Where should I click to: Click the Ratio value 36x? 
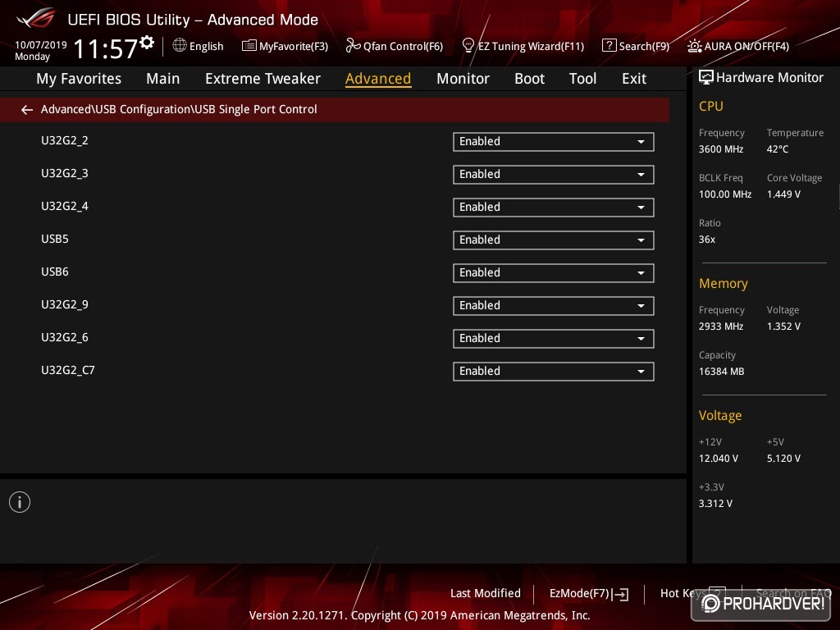click(707, 240)
